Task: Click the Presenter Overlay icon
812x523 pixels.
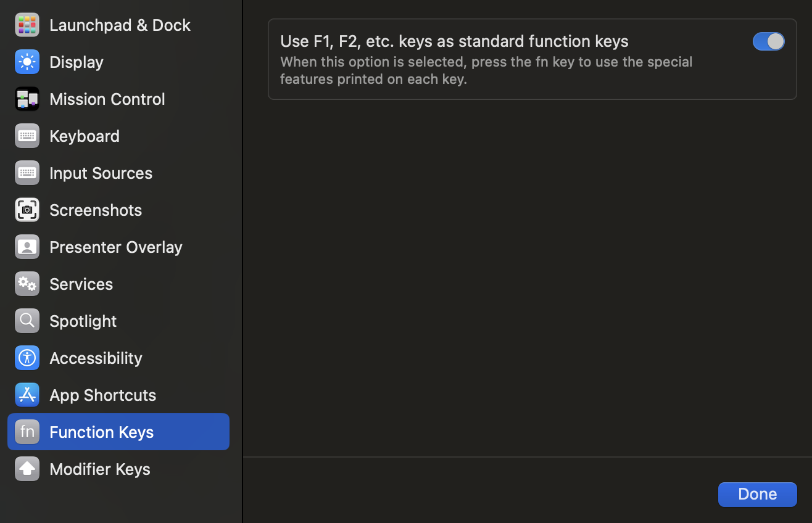Action: pyautogui.click(x=27, y=247)
